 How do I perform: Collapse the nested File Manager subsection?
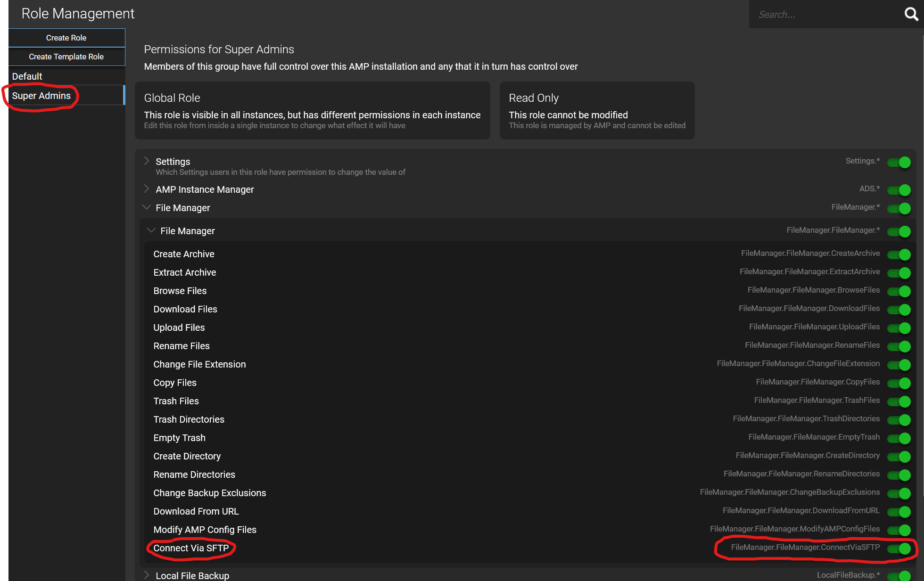(151, 230)
